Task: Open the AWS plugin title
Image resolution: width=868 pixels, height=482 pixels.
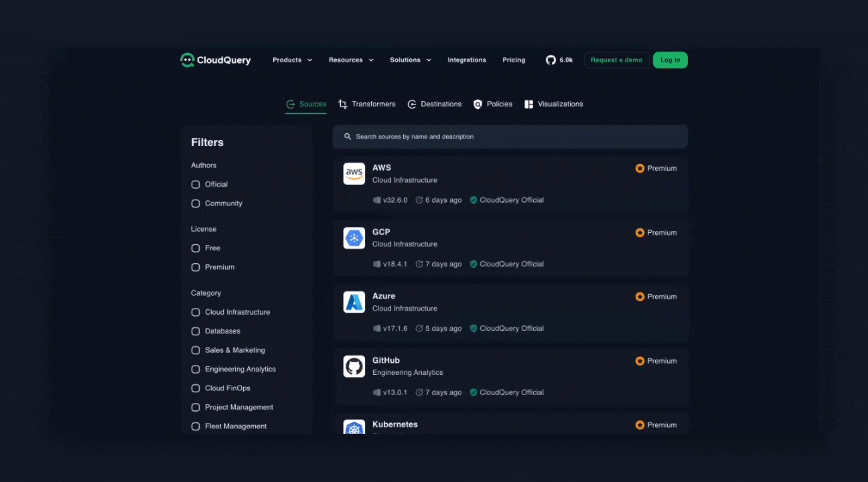Action: coord(382,168)
